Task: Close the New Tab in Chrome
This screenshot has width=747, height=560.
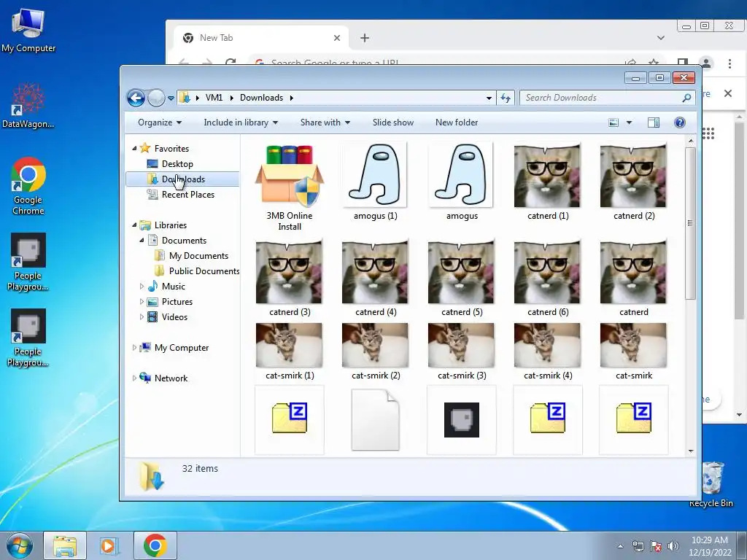Action: pyautogui.click(x=337, y=38)
